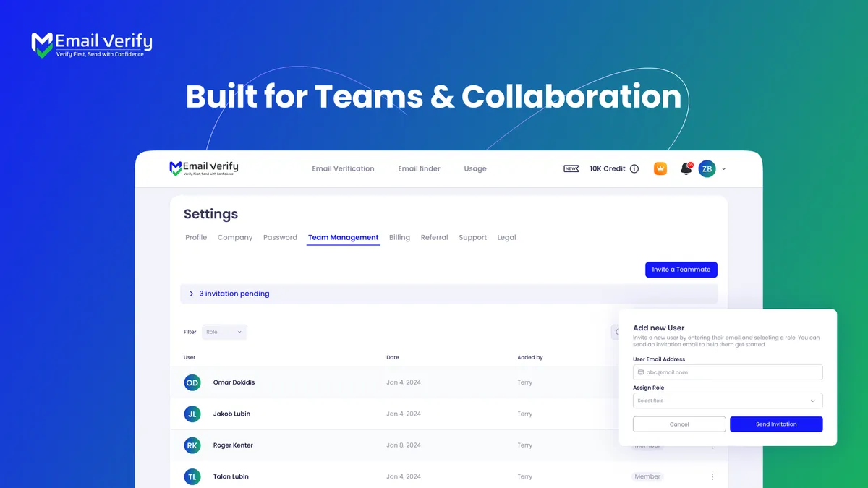
Task: Open Email finder in top navigation
Action: (x=419, y=169)
